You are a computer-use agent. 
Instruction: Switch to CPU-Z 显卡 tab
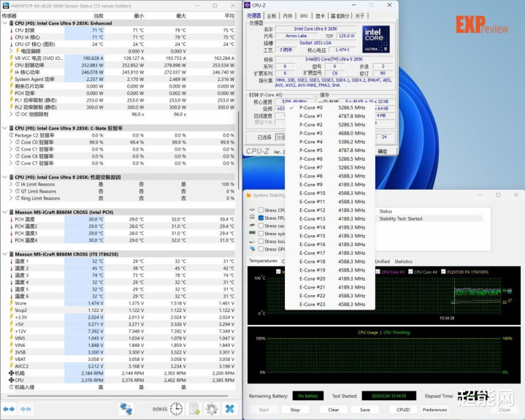point(321,16)
